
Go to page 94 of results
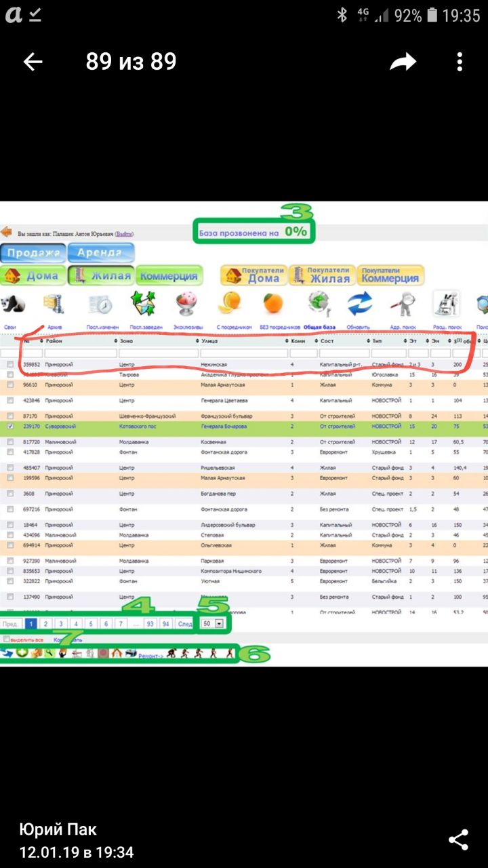(165, 623)
